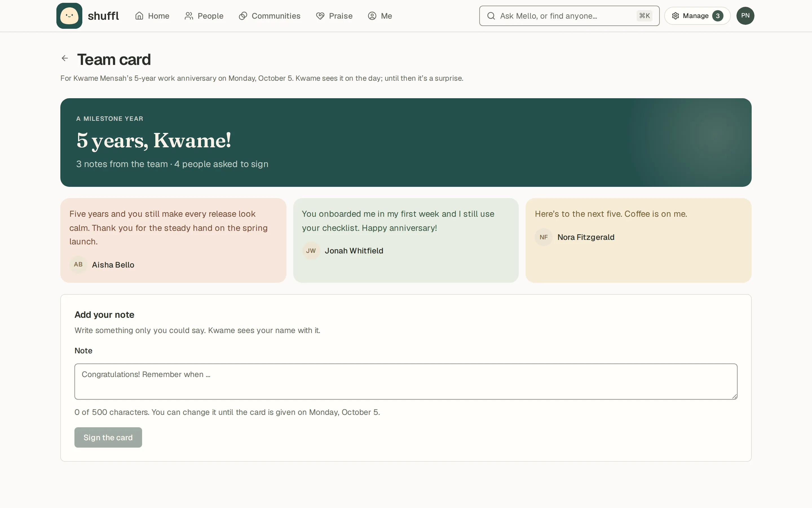Open the People menu item
This screenshot has height=508, width=812.
coord(204,16)
